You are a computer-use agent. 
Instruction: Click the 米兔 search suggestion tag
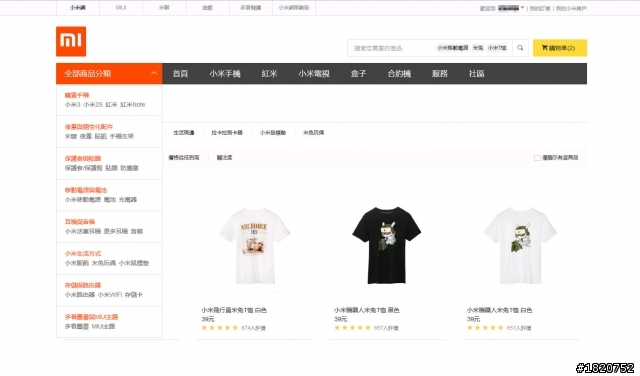pyautogui.click(x=478, y=48)
